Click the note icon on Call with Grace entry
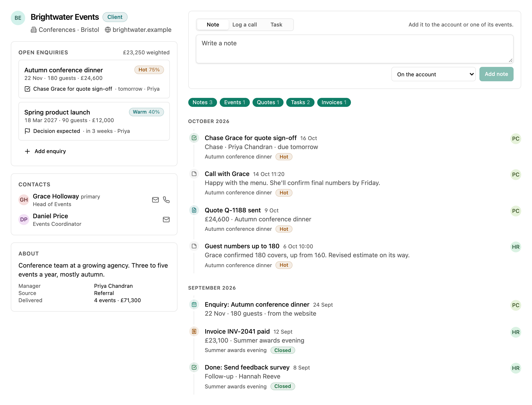Viewport: 532px width, 405px height. pyautogui.click(x=194, y=174)
